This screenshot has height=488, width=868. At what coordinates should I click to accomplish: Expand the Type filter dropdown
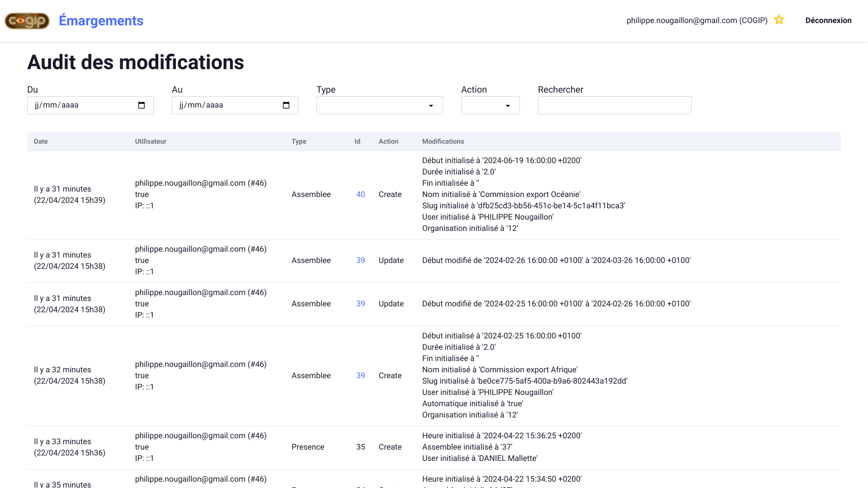click(379, 105)
